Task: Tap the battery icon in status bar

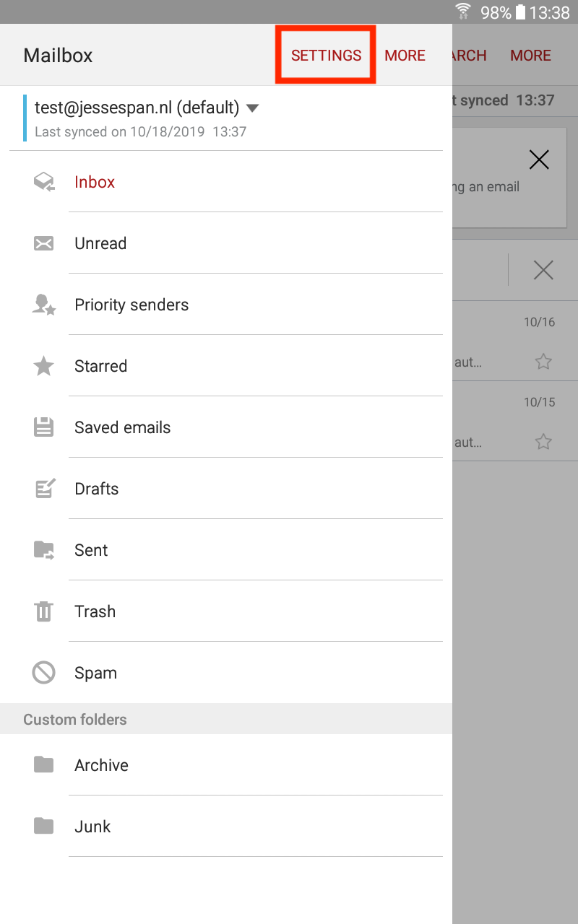Action: coord(520,12)
